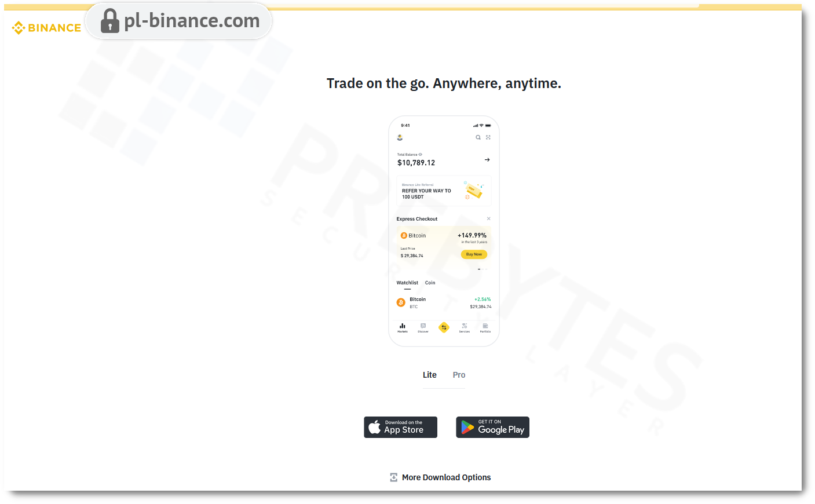Click the QR icon beside More Download Options
The width and height of the screenshot is (815, 504).
(x=394, y=477)
